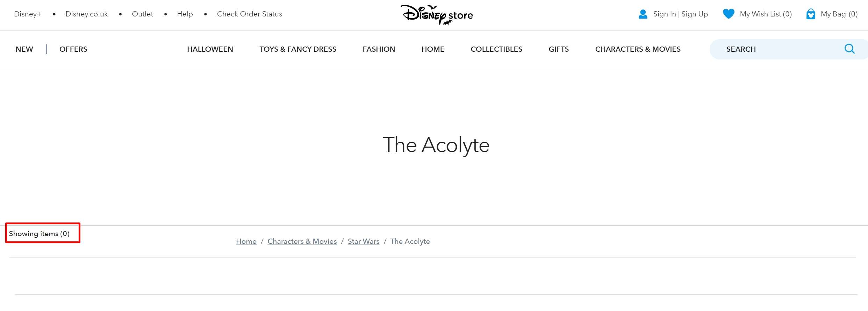Open My Bag (0)
The width and height of the screenshot is (868, 311).
pos(839,14)
